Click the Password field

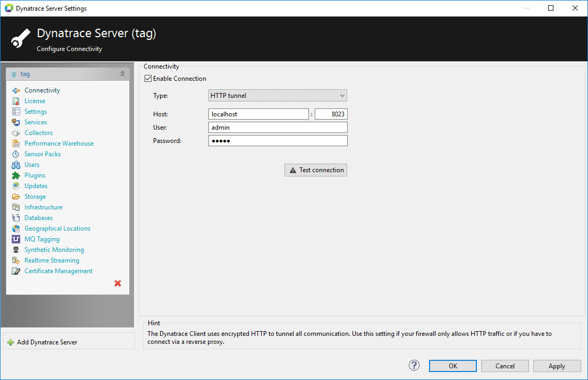pos(278,140)
